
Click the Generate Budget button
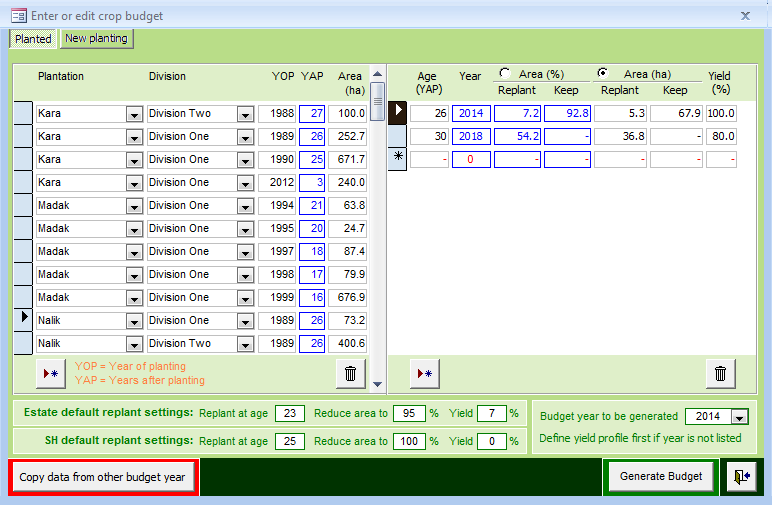pyautogui.click(x=661, y=476)
